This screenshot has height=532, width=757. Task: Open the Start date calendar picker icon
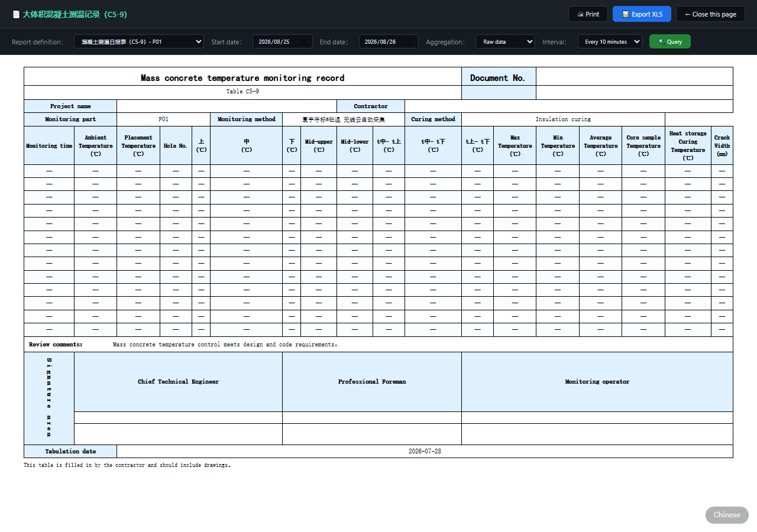coord(303,42)
